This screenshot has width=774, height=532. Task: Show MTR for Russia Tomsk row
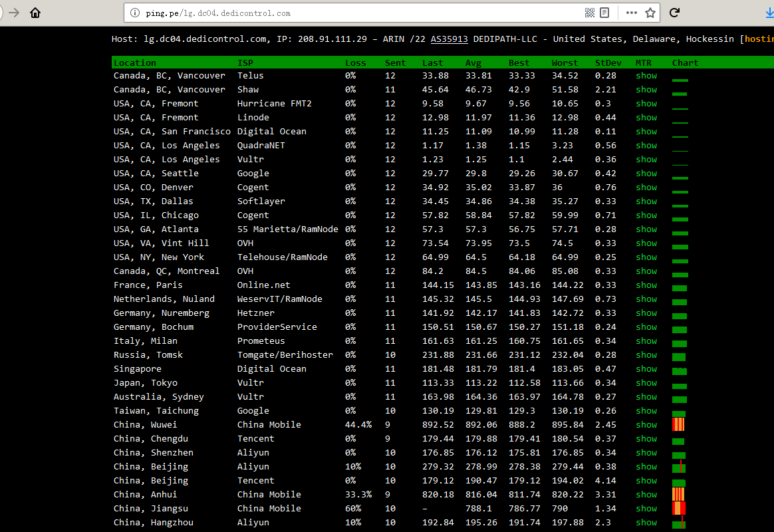point(646,355)
